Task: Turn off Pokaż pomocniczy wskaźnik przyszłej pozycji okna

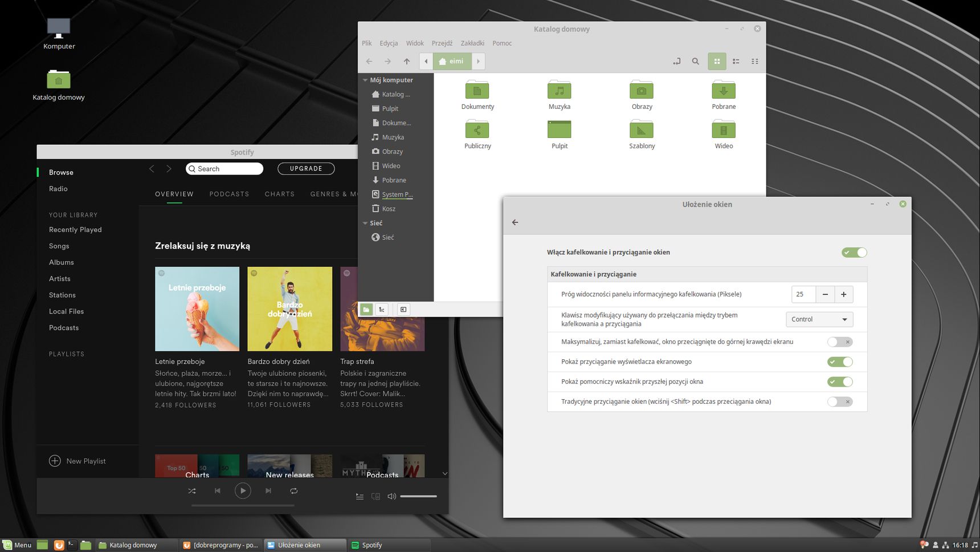Action: (840, 381)
